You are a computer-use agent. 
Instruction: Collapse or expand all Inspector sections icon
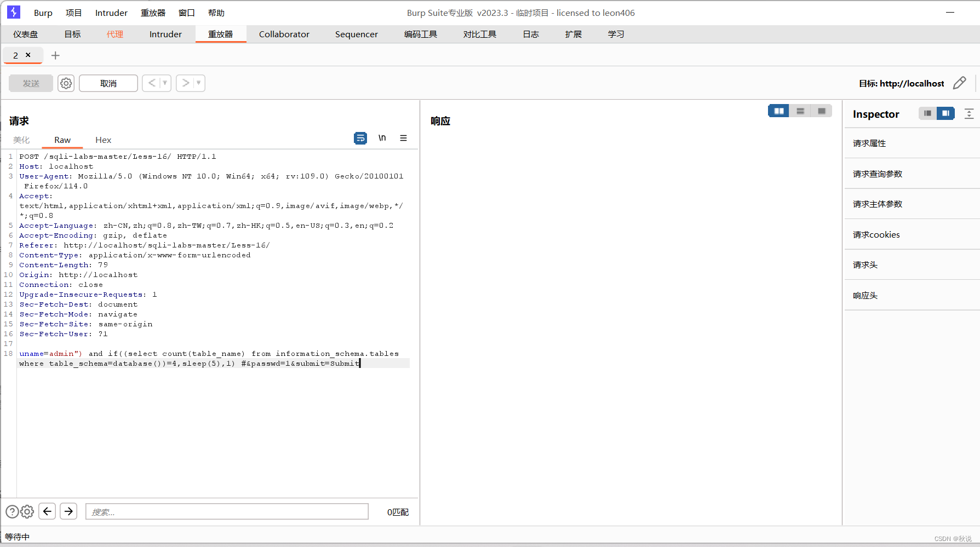(x=969, y=113)
